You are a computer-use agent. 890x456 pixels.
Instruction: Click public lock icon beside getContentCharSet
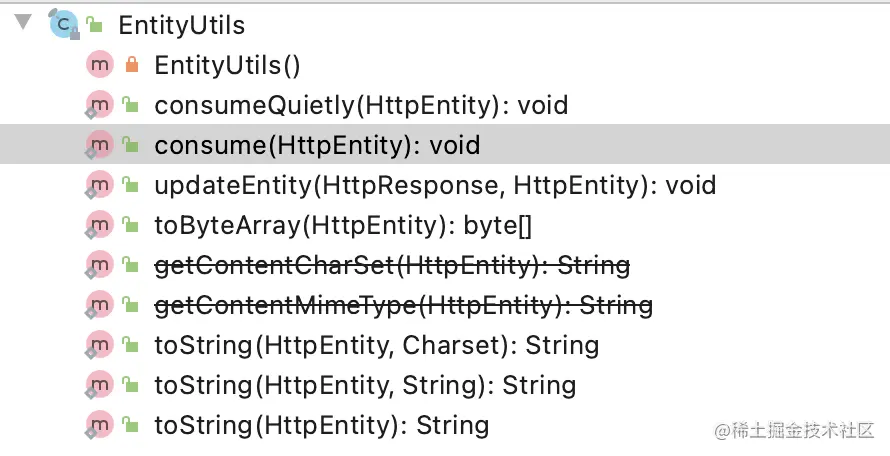pos(131,265)
